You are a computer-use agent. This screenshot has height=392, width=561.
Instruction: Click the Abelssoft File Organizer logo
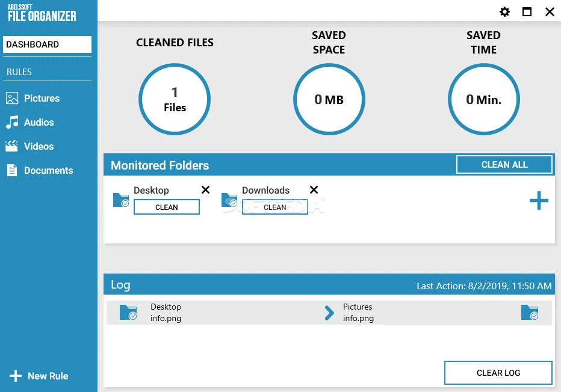pos(42,13)
